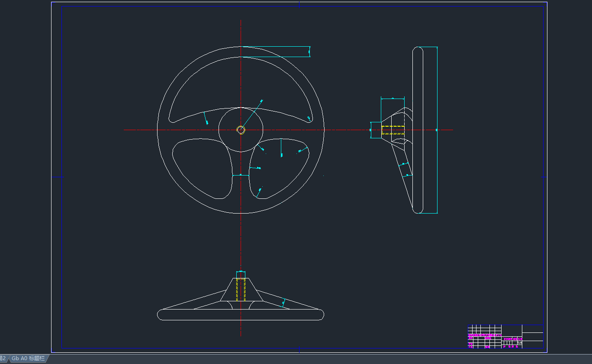Select the vertical red centerline
Viewport: 592px width, 364px height.
click(x=241, y=242)
